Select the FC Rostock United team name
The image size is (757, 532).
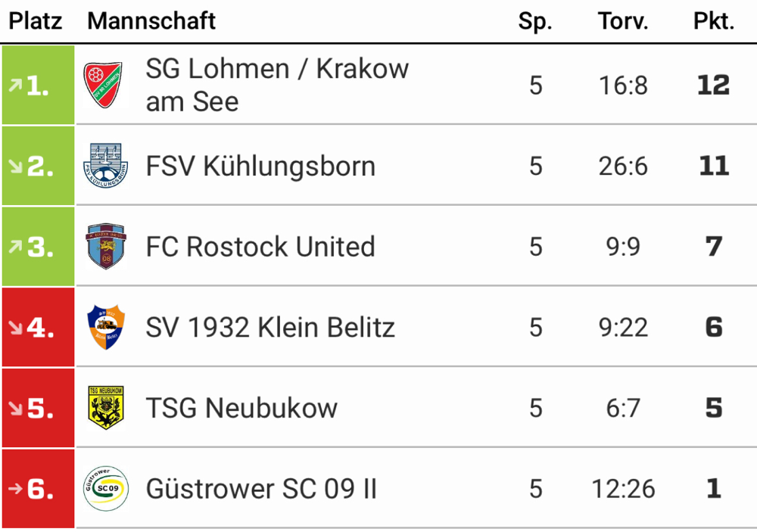pos(260,247)
